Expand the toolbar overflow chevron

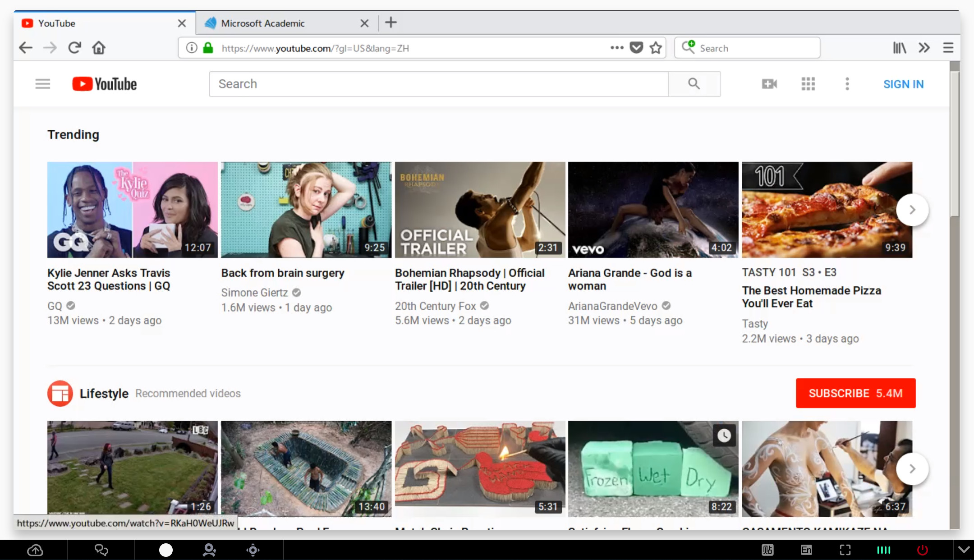tap(924, 48)
